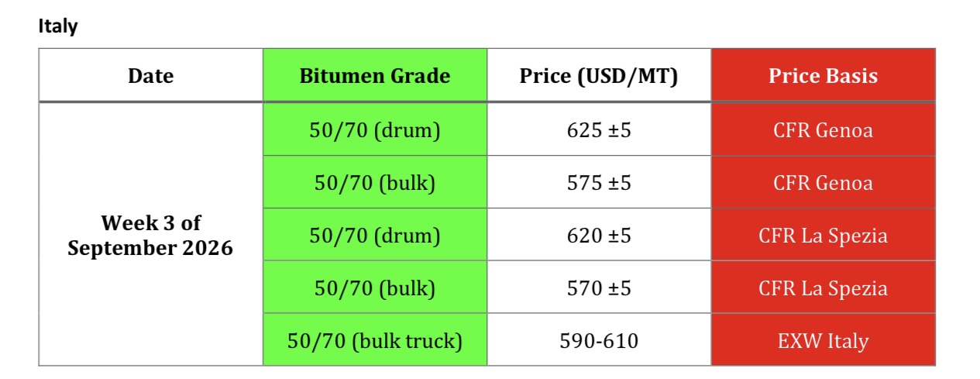Click the Week 3 of September 2026 cell
Viewport: 980px width, 379px height.
coord(151,234)
